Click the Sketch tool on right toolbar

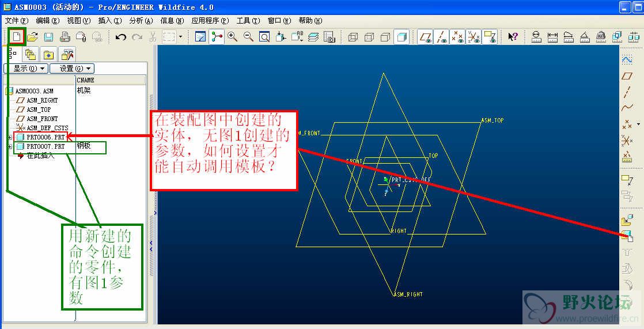pyautogui.click(x=627, y=60)
